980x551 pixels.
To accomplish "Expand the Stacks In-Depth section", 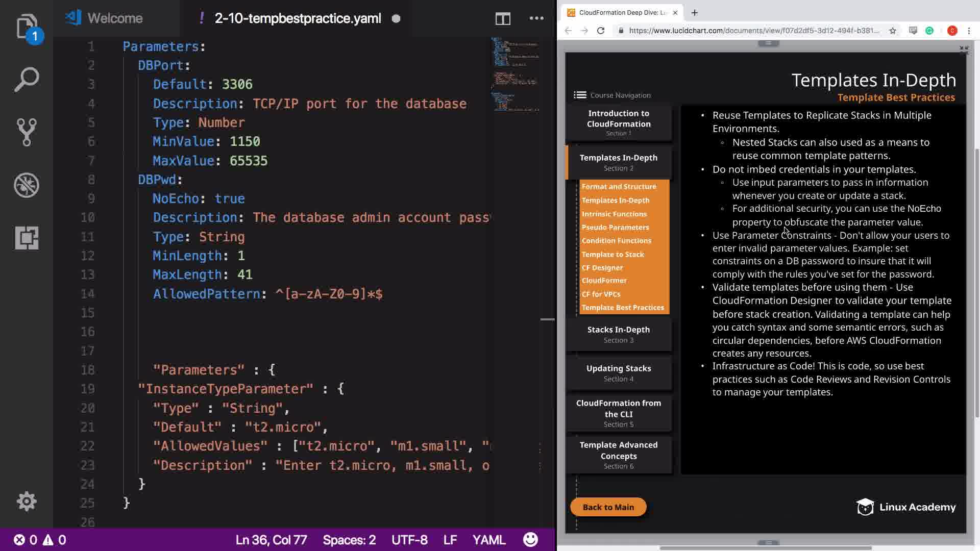I will [x=618, y=334].
